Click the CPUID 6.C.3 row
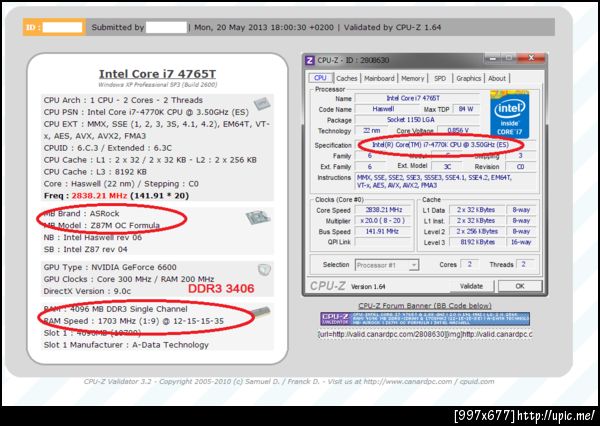The width and height of the screenshot is (600, 426). 108,148
